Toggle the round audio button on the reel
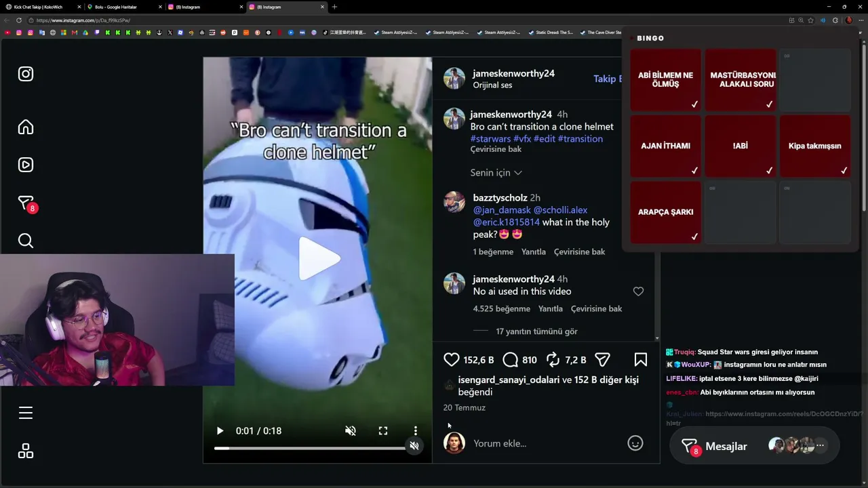This screenshot has width=868, height=488. click(414, 445)
